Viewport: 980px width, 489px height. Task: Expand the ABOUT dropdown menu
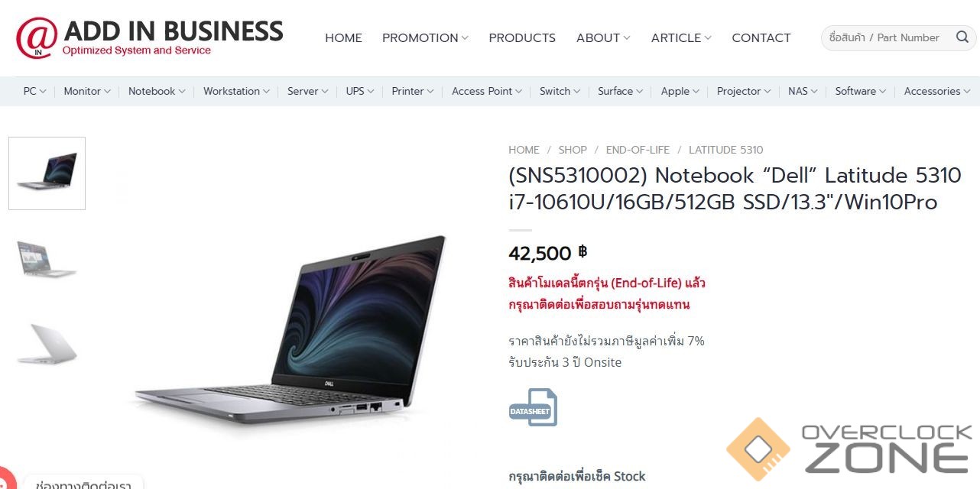tap(603, 37)
